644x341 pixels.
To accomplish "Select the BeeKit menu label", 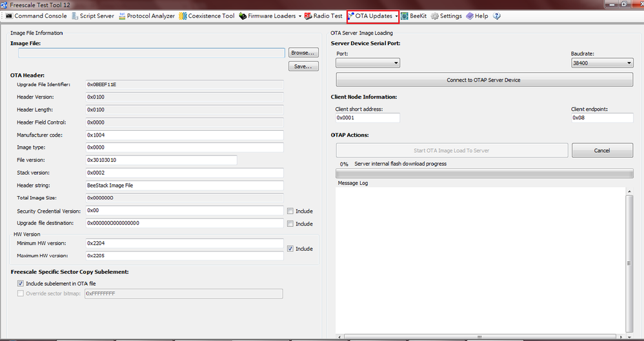I will pos(418,16).
